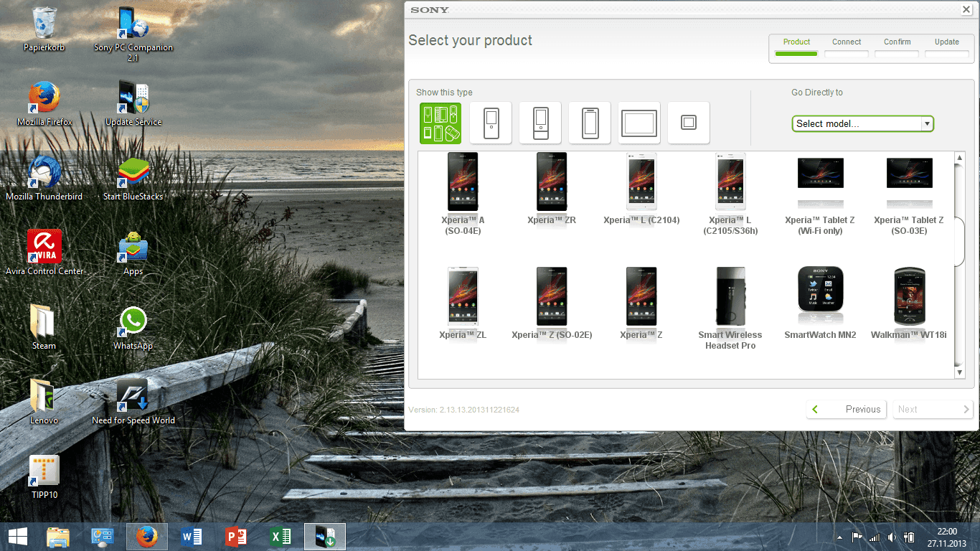Filter by accessory type icon
This screenshot has height=551, width=980.
point(689,123)
